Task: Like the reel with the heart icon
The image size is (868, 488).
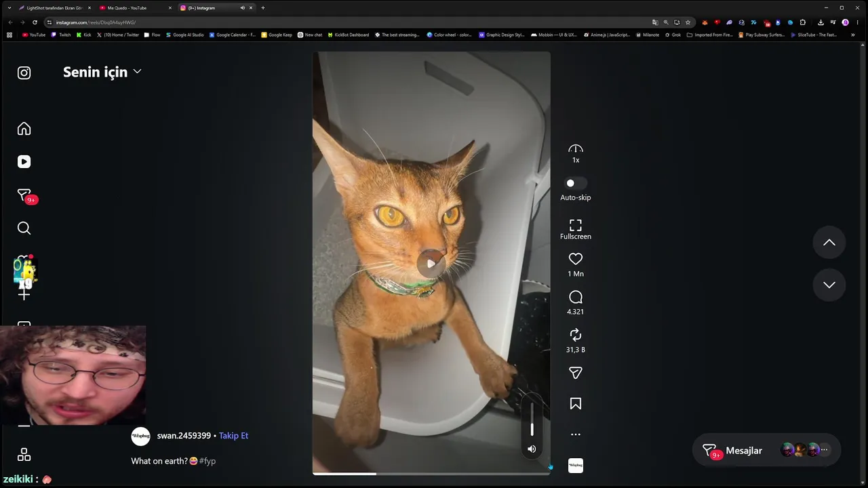Action: point(576,259)
